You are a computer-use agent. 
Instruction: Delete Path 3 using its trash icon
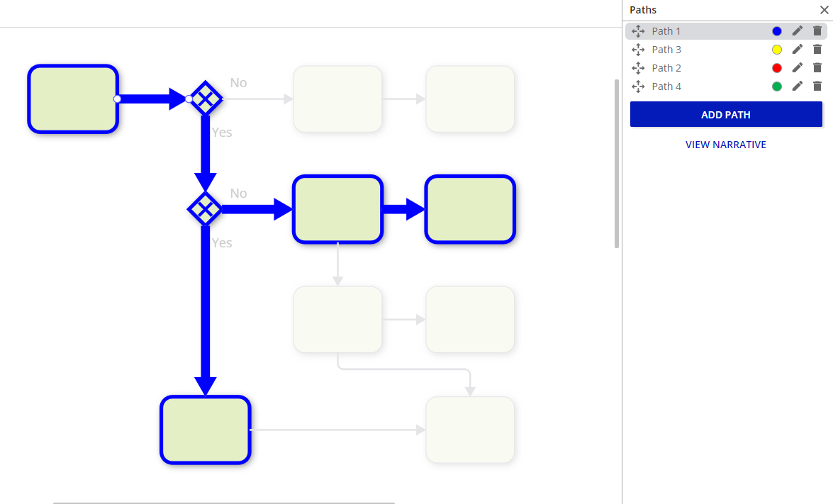click(817, 50)
